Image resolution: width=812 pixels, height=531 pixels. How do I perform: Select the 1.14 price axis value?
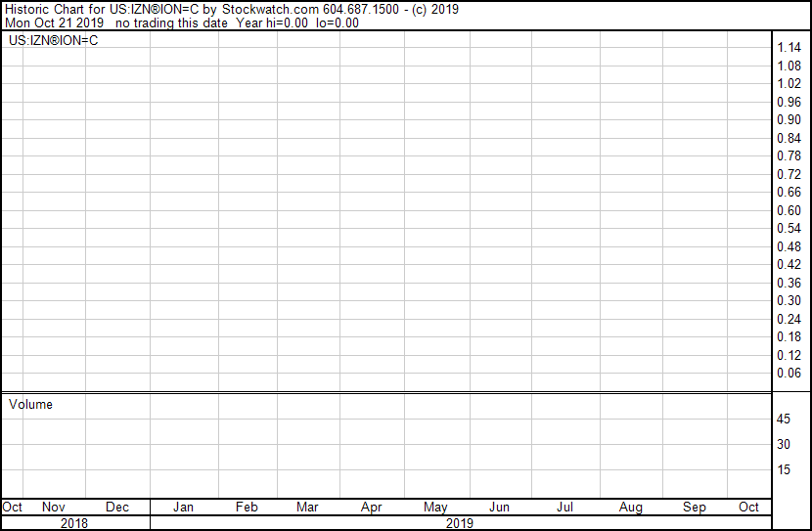789,47
